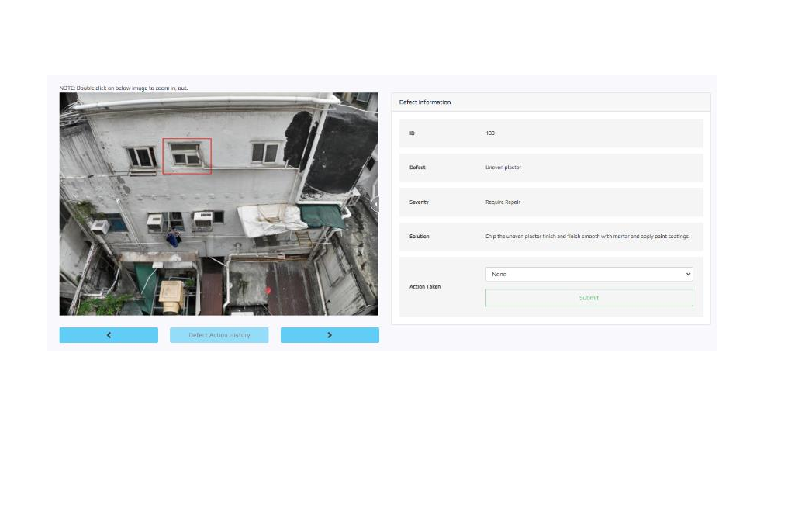
Task: Click the 'Require Repair' severity value
Action: click(x=503, y=202)
